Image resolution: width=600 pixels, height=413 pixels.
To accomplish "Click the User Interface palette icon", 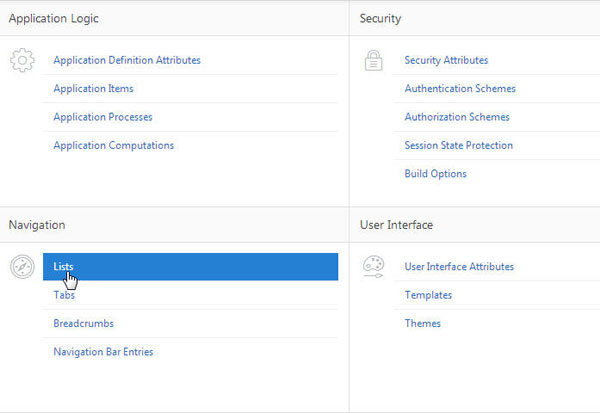I will tap(373, 266).
